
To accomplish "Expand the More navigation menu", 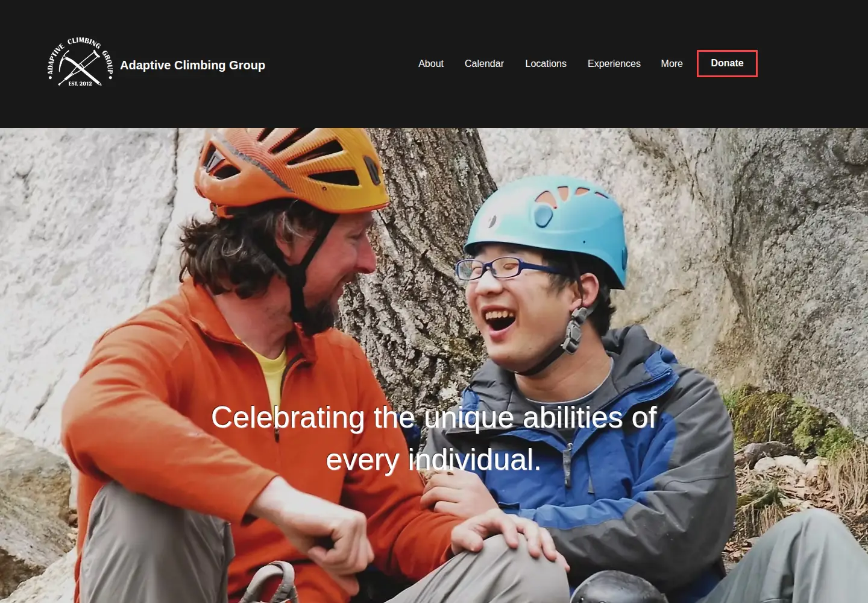I will pos(671,63).
